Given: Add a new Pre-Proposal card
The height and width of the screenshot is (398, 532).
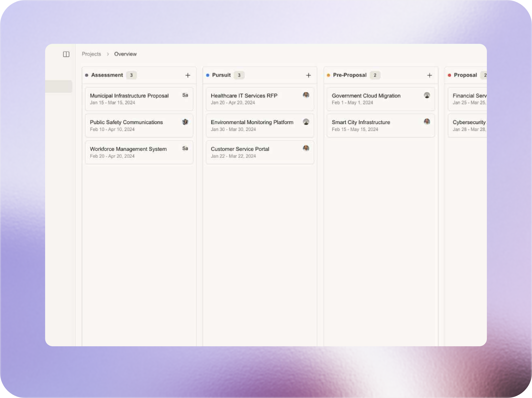Looking at the screenshot, I should click(430, 75).
